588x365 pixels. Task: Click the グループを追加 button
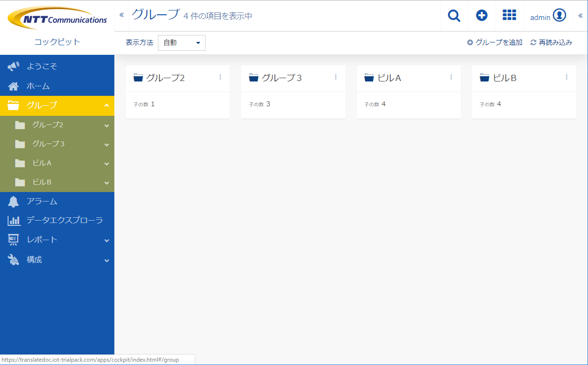click(495, 42)
